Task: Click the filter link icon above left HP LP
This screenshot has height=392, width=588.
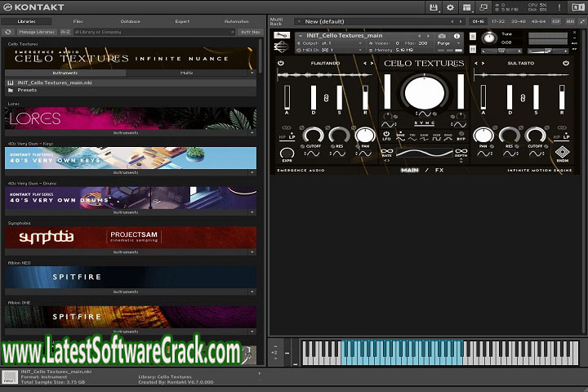Action: pos(286,128)
